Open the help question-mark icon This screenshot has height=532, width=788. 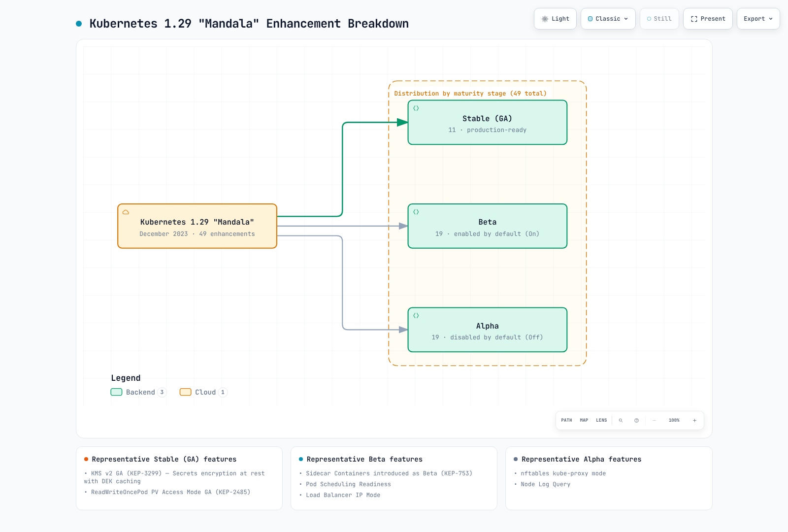pos(636,421)
